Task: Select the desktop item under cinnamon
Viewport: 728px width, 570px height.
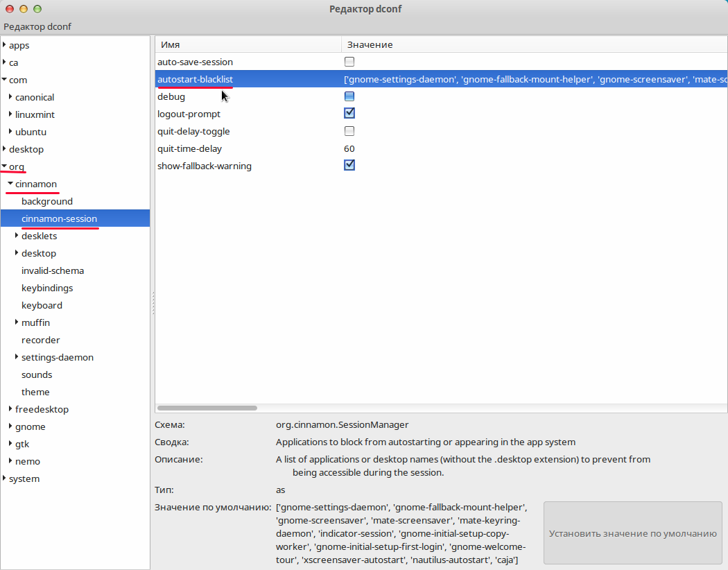Action: [39, 253]
